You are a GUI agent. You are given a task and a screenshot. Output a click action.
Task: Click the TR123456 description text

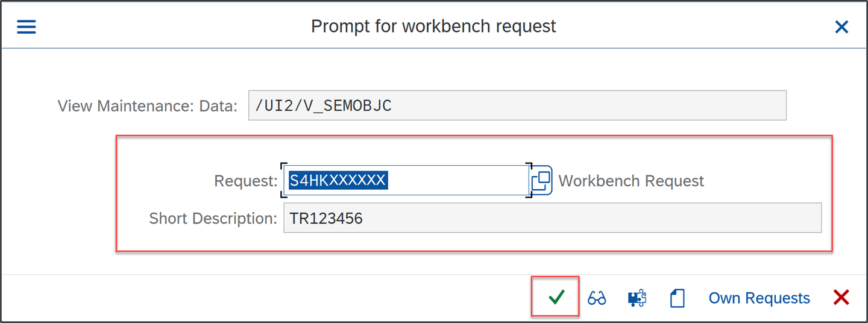click(x=326, y=218)
